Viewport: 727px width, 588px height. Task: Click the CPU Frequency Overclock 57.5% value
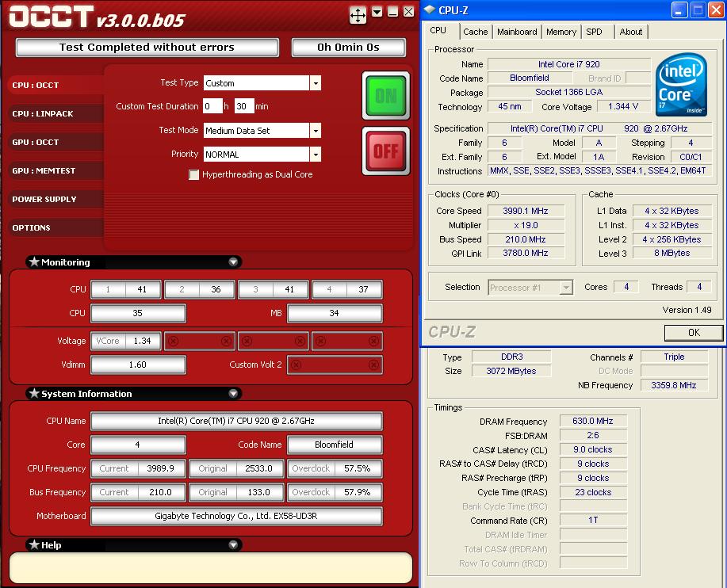(357, 468)
